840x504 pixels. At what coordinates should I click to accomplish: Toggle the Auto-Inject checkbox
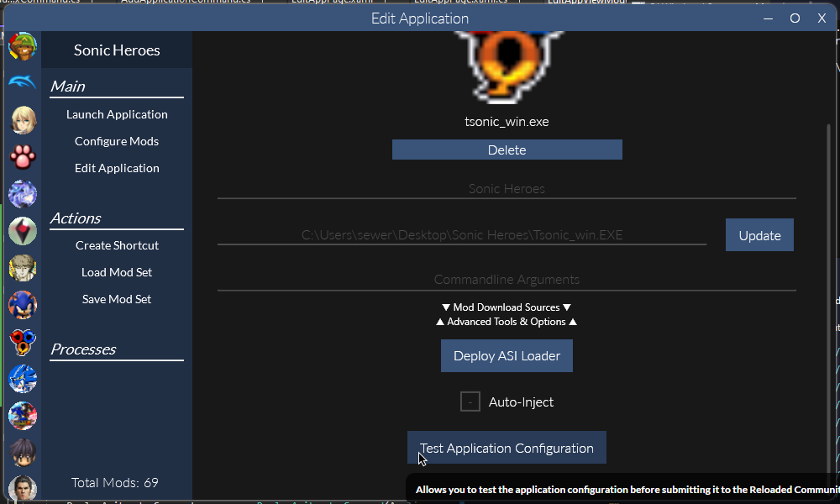pos(470,402)
